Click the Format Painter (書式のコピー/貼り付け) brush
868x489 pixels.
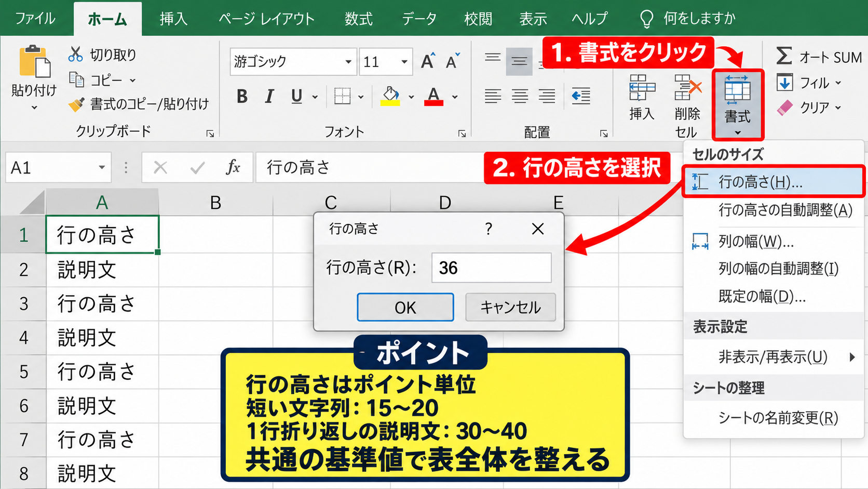click(76, 104)
